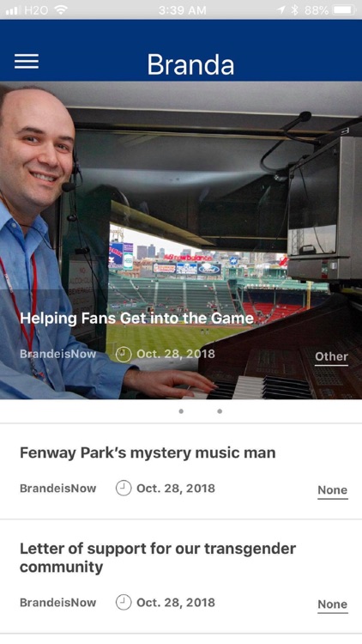Open 'Helping Fans Get into the Game' story
This screenshot has height=644, width=362.
pos(136,319)
